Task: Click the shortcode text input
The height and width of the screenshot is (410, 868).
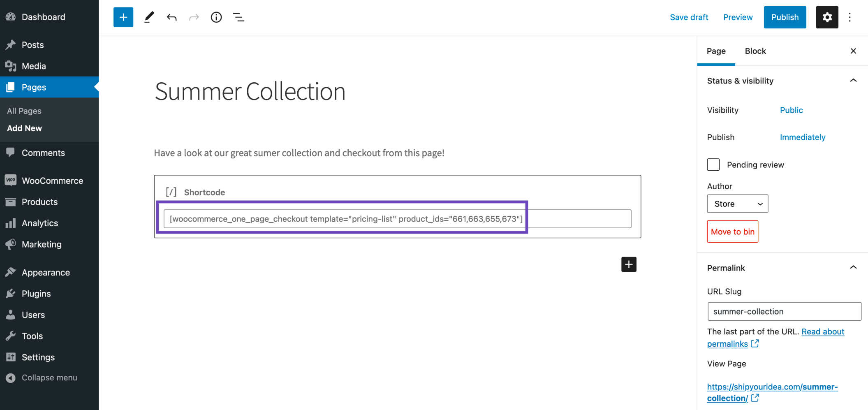Action: pos(397,219)
